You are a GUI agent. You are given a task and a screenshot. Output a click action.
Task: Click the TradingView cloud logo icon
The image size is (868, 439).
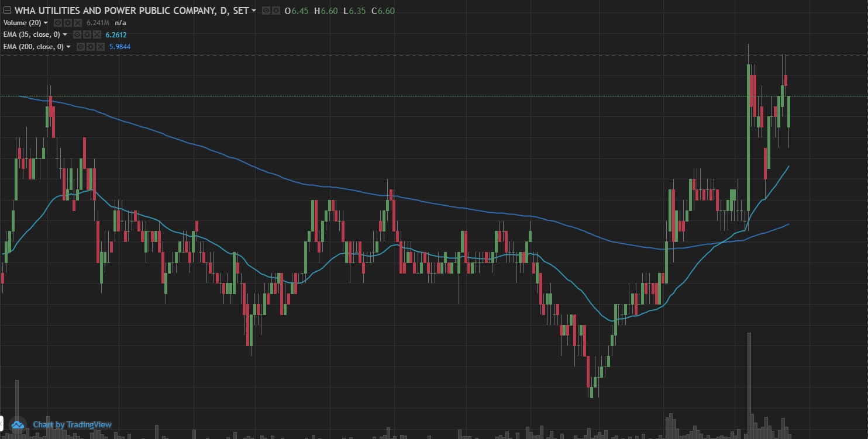click(x=18, y=425)
